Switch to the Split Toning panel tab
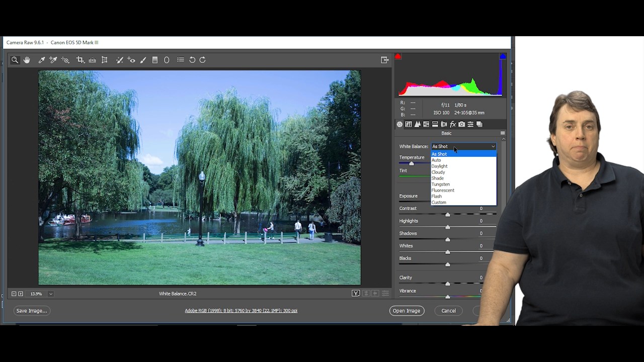The height and width of the screenshot is (362, 644). pos(435,124)
